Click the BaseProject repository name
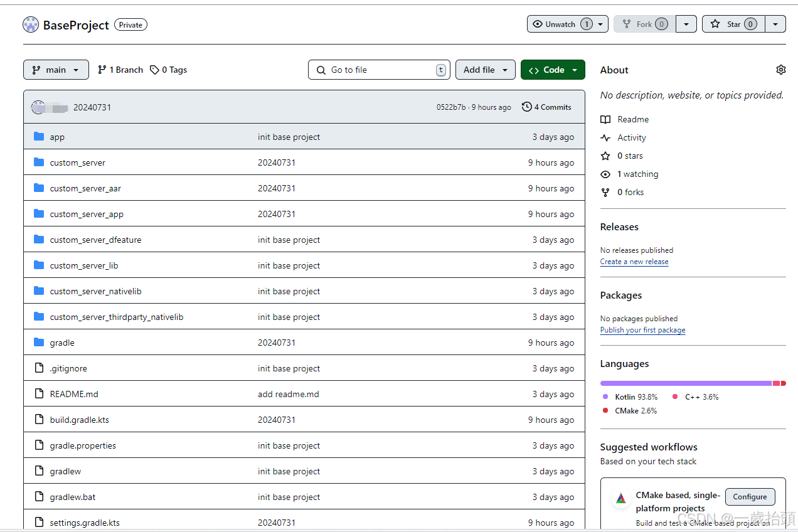798x532 pixels. tap(76, 25)
